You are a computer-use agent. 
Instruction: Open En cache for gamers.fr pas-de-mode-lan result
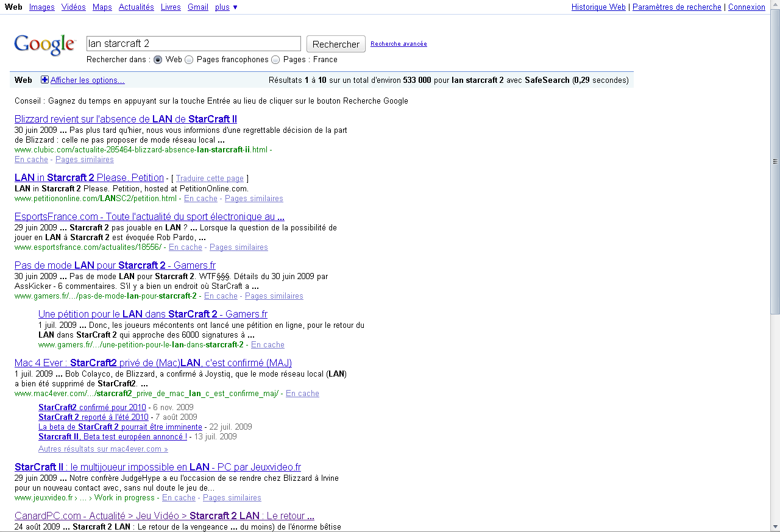[x=221, y=296]
